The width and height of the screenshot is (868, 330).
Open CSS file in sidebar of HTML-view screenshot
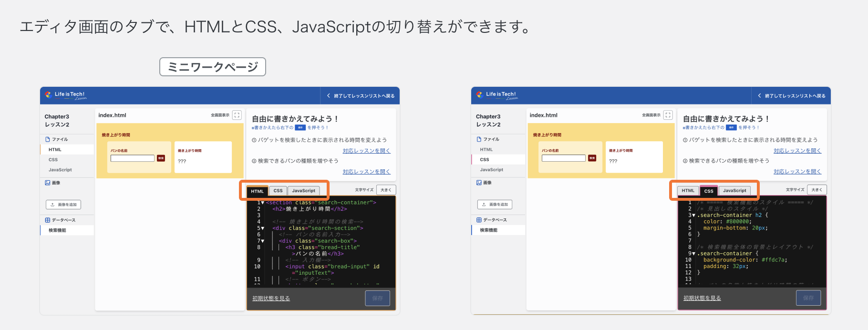click(67, 159)
